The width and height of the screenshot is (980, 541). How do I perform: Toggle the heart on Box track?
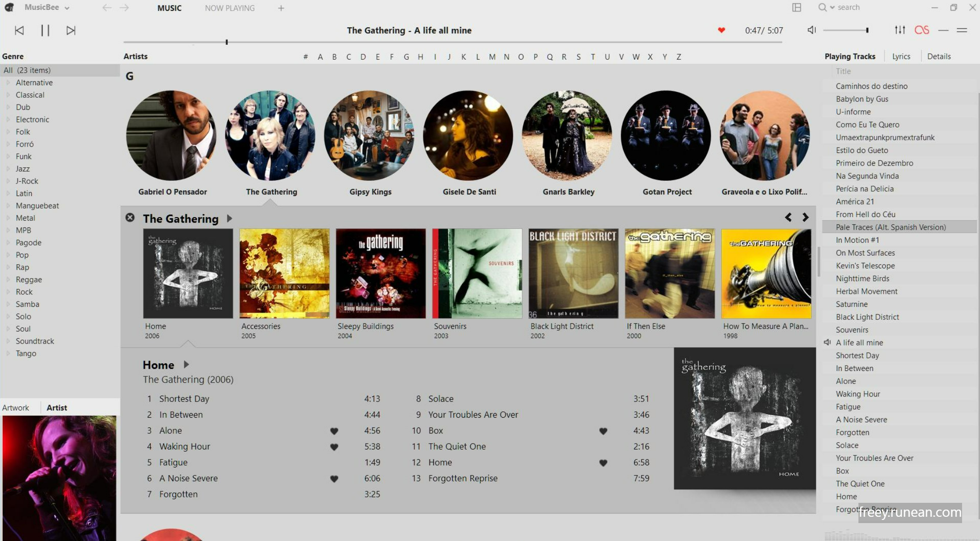603,431
